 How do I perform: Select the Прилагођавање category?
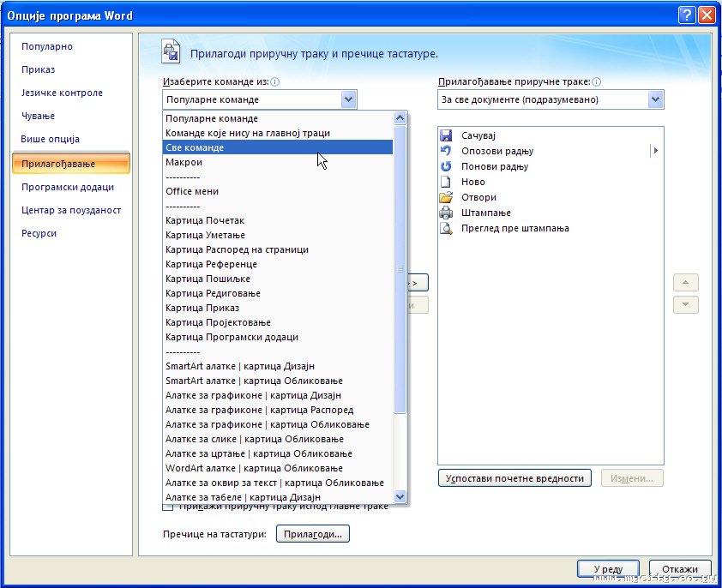click(71, 164)
